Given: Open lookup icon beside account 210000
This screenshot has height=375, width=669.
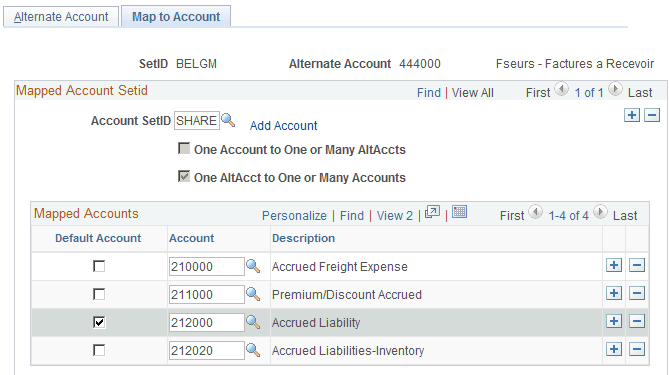Looking at the screenshot, I should pos(253,266).
